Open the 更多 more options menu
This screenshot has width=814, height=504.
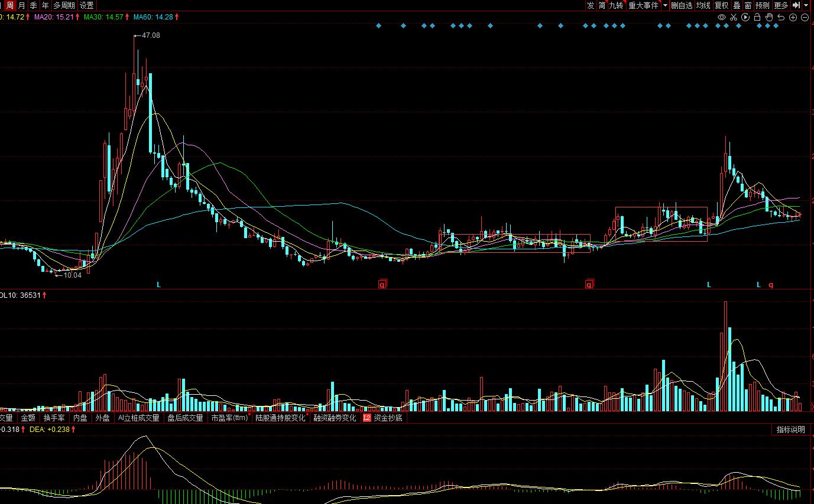pos(781,5)
